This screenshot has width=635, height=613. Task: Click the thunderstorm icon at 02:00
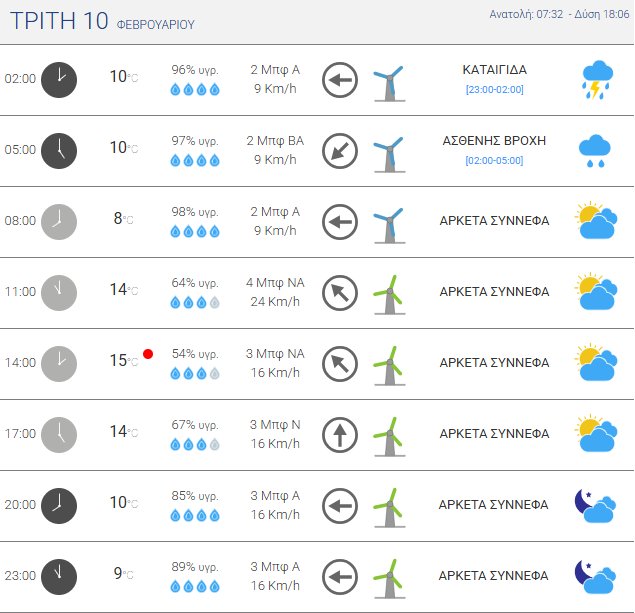(x=596, y=80)
